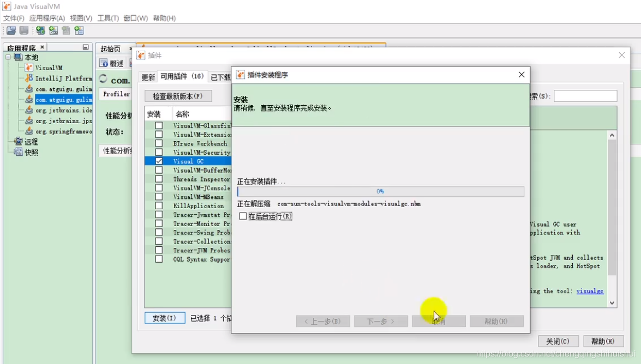Click Java icon beside org.springframework entry
Screen dimensions: 641x364
tap(28, 131)
